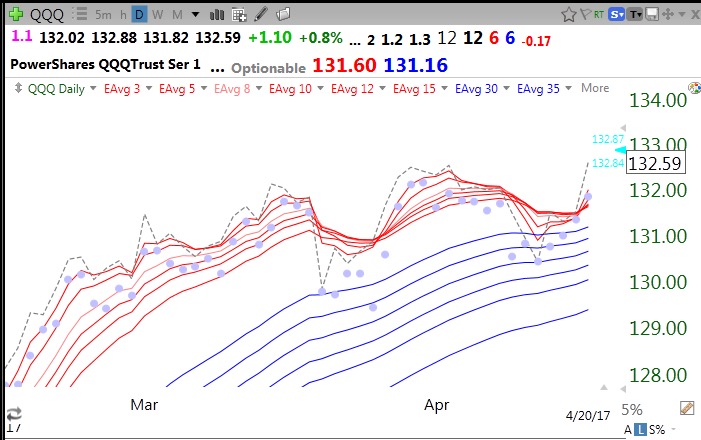Click the bar chart style icon

(x=217, y=15)
